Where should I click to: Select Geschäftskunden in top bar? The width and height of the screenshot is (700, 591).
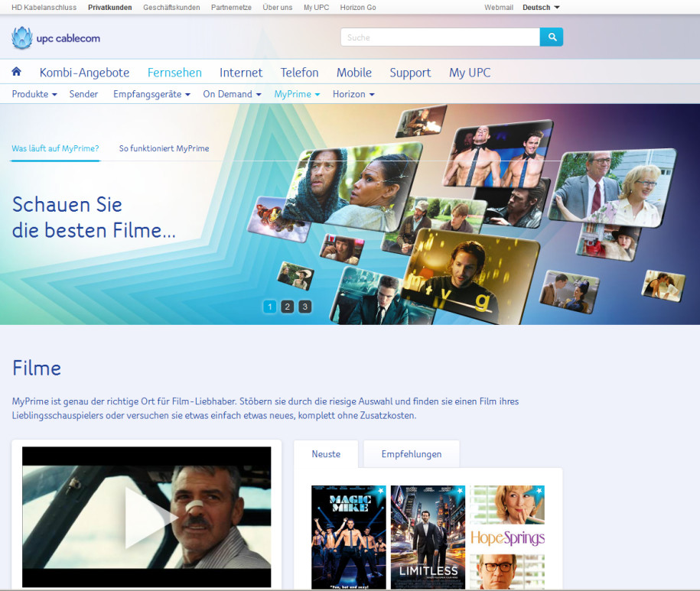171,8
